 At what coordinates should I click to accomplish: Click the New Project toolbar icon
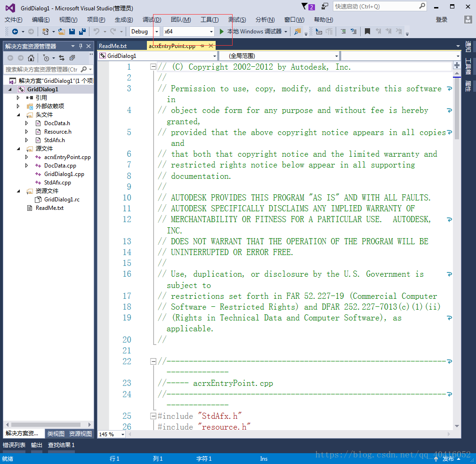click(x=46, y=32)
